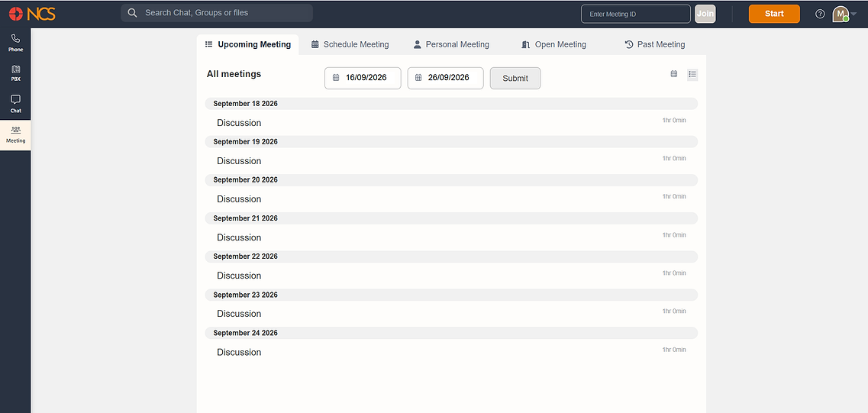The height and width of the screenshot is (413, 868).
Task: Click the September 19 2026 date header
Action: [x=451, y=142]
